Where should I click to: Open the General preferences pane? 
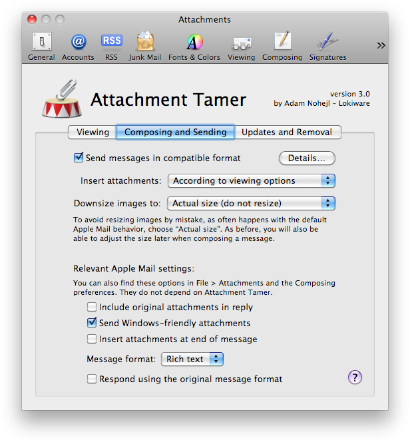pos(41,47)
